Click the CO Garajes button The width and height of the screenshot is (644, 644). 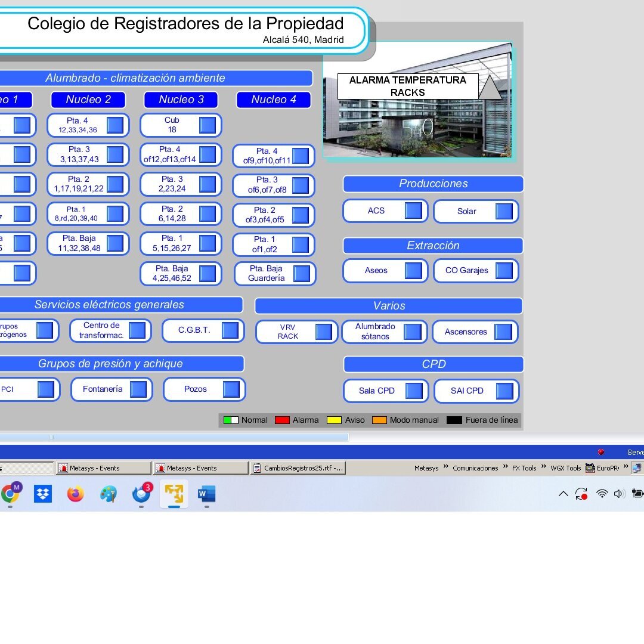point(466,270)
